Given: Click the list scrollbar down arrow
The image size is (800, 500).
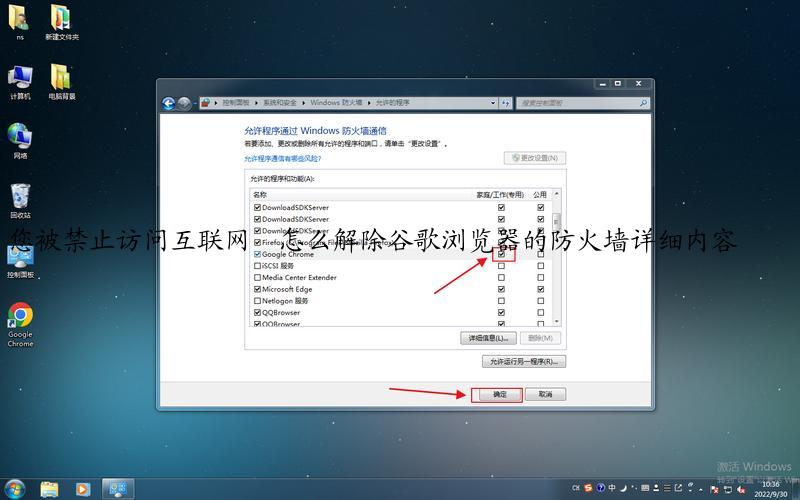Looking at the screenshot, I should tap(556, 321).
